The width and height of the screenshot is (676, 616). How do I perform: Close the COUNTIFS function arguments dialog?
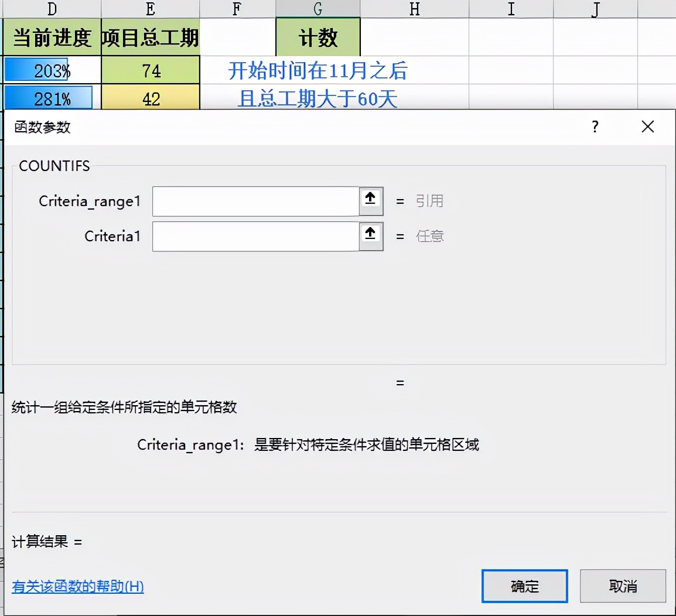(647, 126)
